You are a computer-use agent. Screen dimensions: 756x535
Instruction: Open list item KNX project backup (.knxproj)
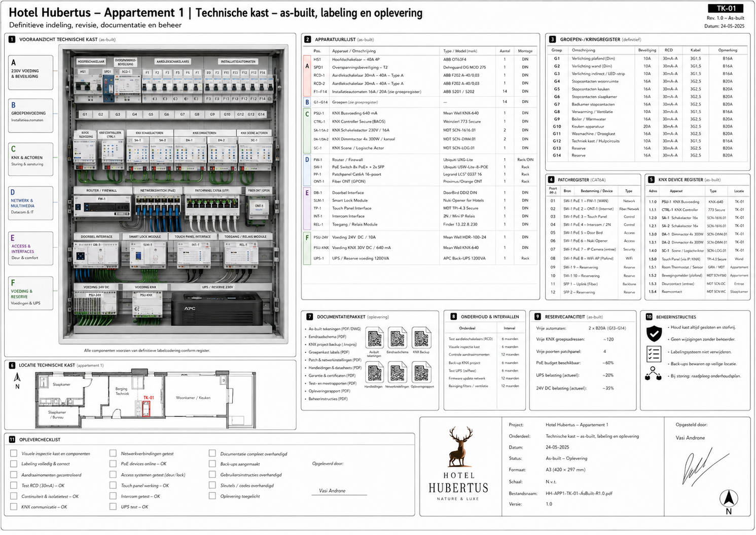(333, 344)
